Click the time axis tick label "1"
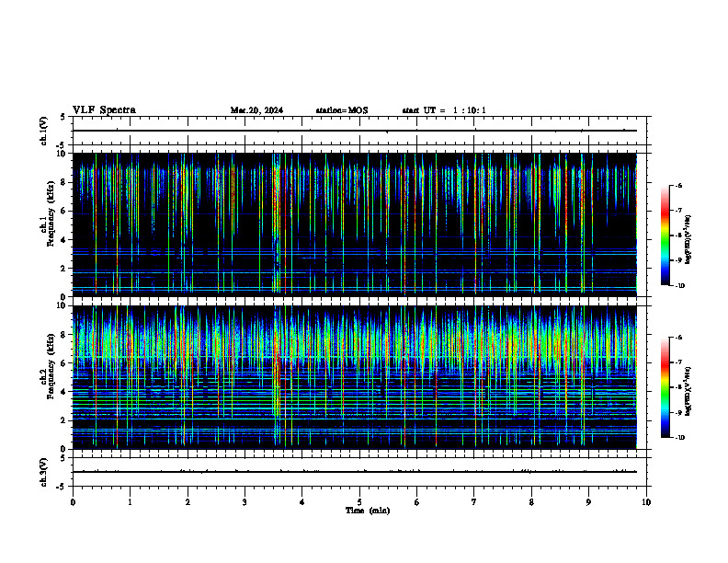The width and height of the screenshot is (728, 563). [130, 502]
